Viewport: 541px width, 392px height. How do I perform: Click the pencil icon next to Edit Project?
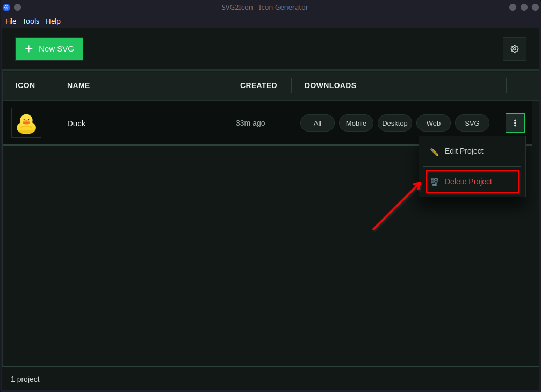[x=434, y=151]
